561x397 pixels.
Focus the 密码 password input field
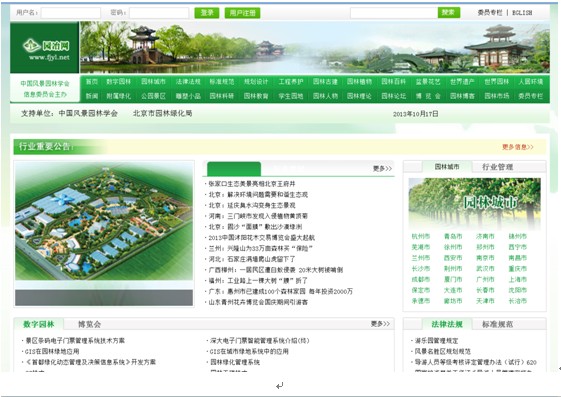click(x=159, y=13)
